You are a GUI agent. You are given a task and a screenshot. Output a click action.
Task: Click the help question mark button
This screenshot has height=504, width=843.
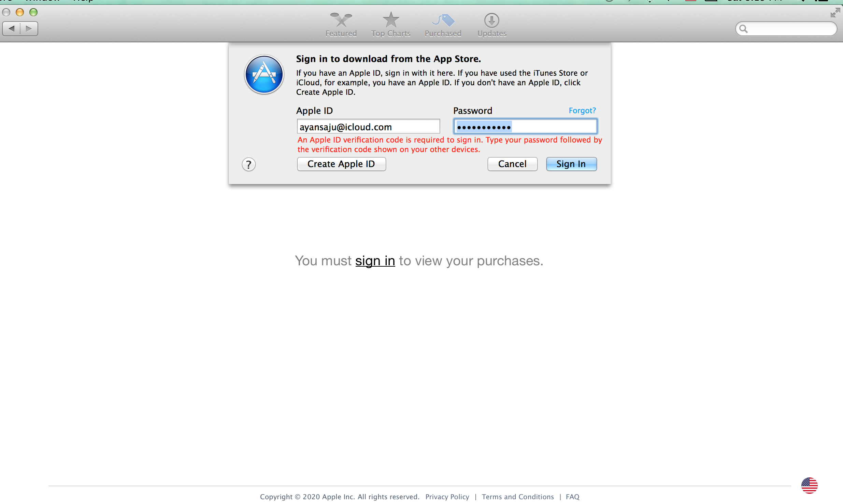coord(249,165)
